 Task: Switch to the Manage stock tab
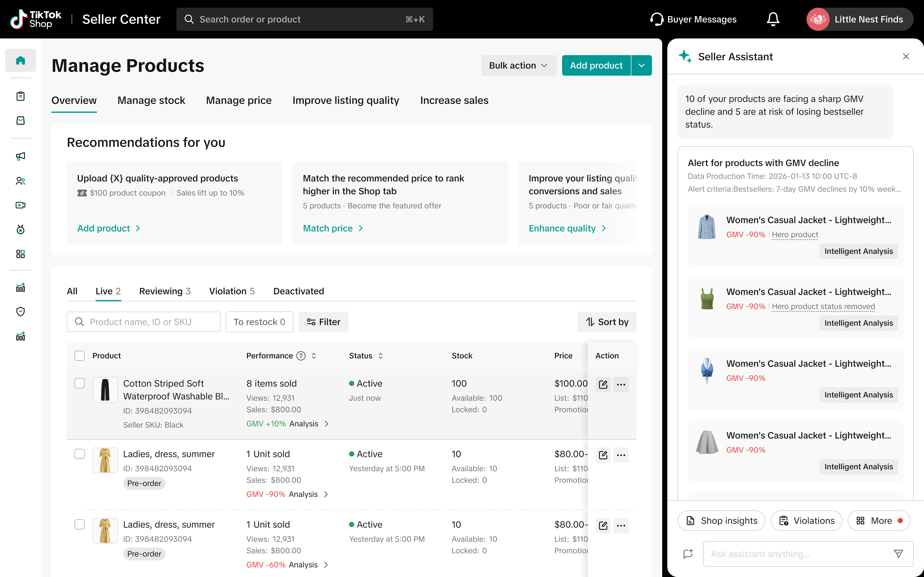pos(151,100)
